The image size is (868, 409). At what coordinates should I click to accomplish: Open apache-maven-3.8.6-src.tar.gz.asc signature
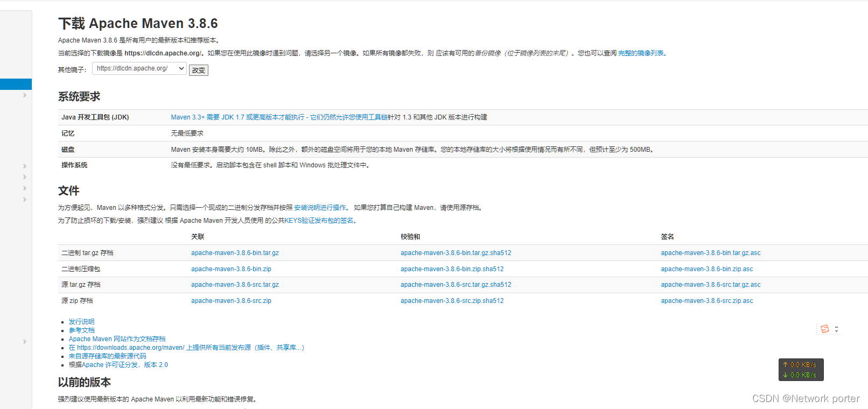click(x=711, y=285)
